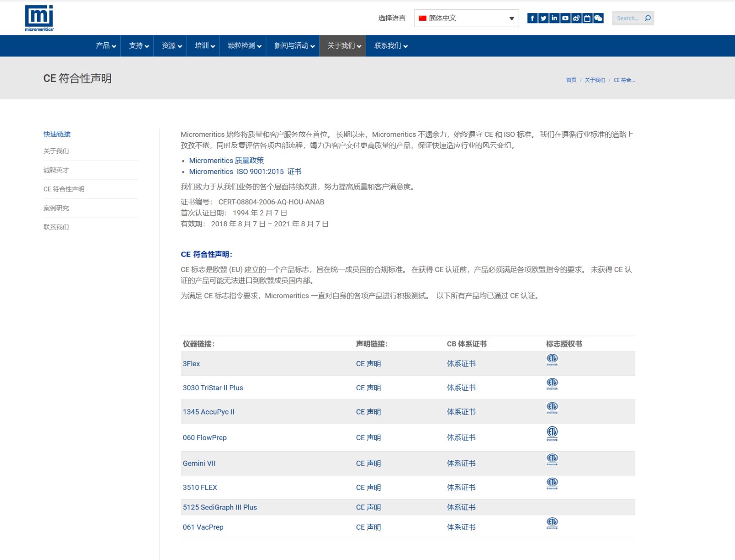
Task: Open the Facebook social icon
Action: [532, 18]
